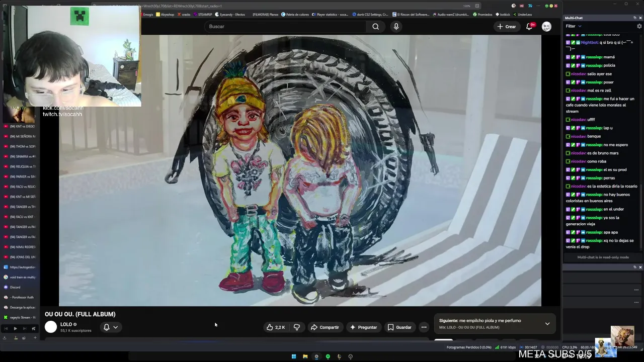
Task: Select the 'KNT vs DIEGO' sidebar tab
Action: coord(20,126)
